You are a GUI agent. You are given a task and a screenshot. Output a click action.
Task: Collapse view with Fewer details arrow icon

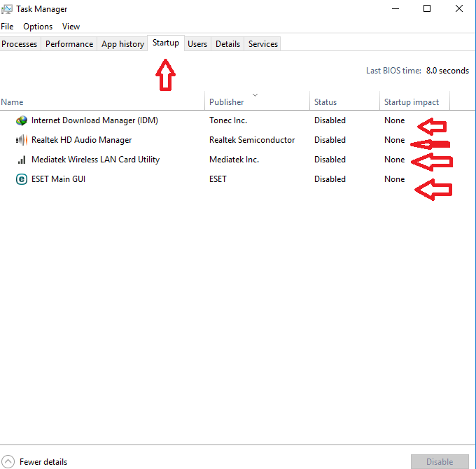click(8, 462)
